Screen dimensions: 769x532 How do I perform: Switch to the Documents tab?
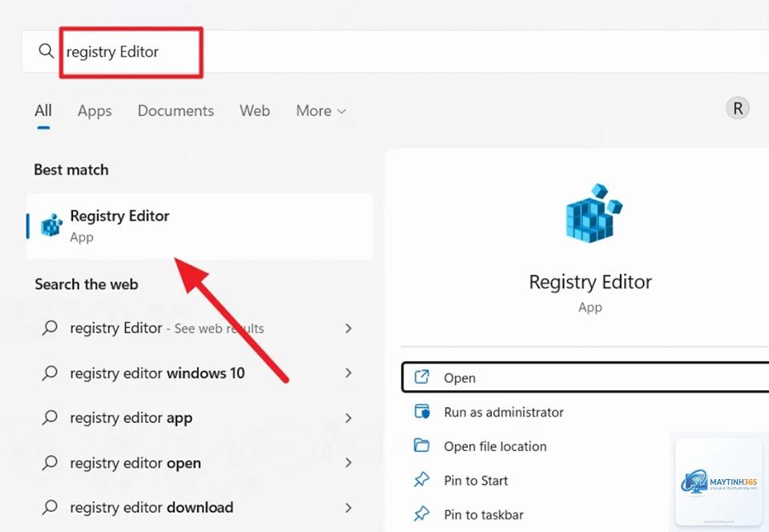point(175,111)
